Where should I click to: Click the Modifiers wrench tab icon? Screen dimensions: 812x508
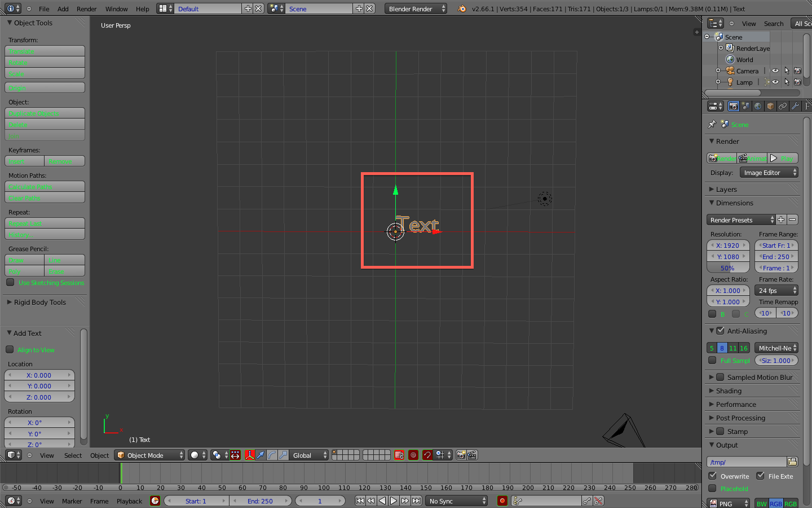795,106
